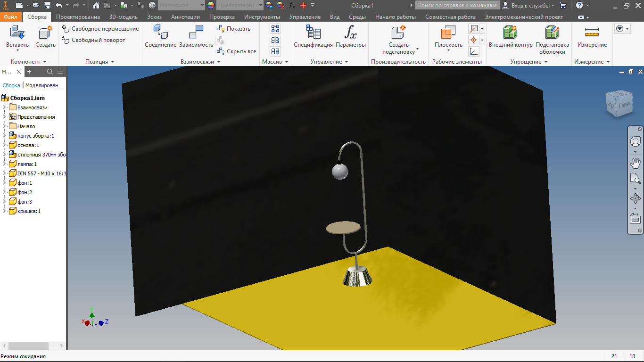The image size is (644, 362).
Task: Switch to Аннотации tab
Action: pos(185,17)
